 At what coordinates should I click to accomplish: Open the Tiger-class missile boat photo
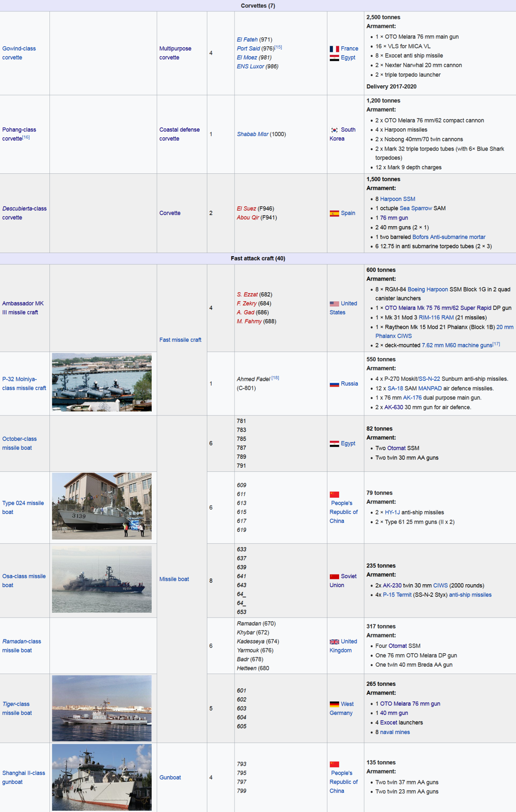click(102, 708)
